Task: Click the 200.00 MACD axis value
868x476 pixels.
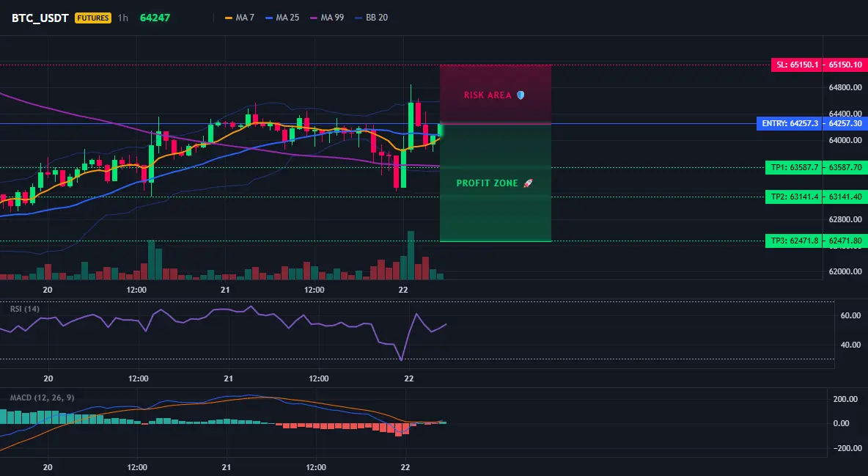Action: 845,399
